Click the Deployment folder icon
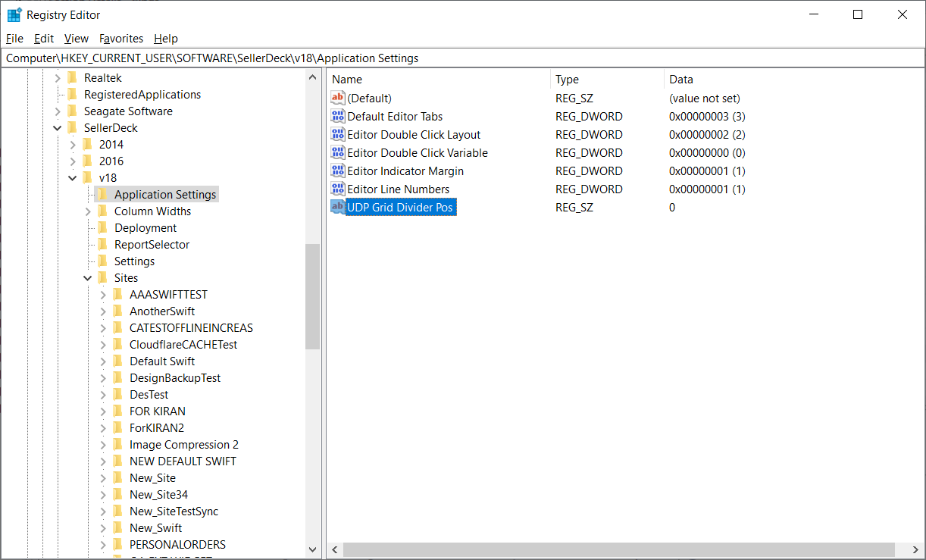 (103, 228)
